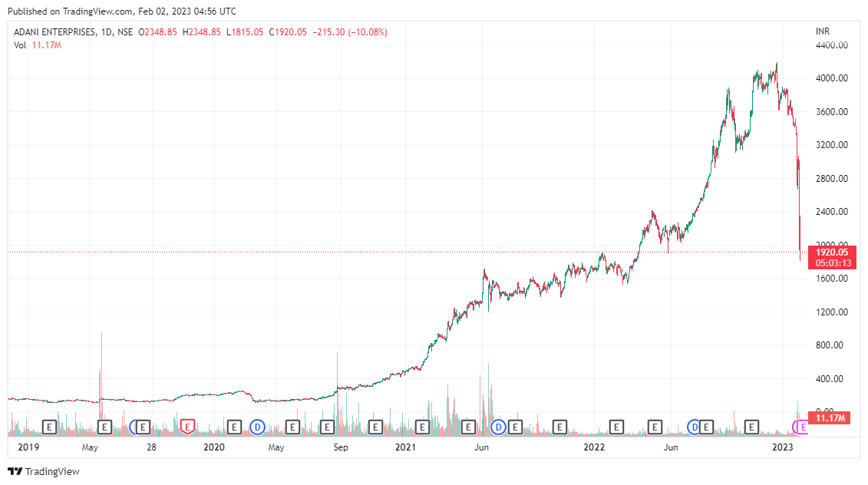Click the red earnings E marker before 2020

188,427
